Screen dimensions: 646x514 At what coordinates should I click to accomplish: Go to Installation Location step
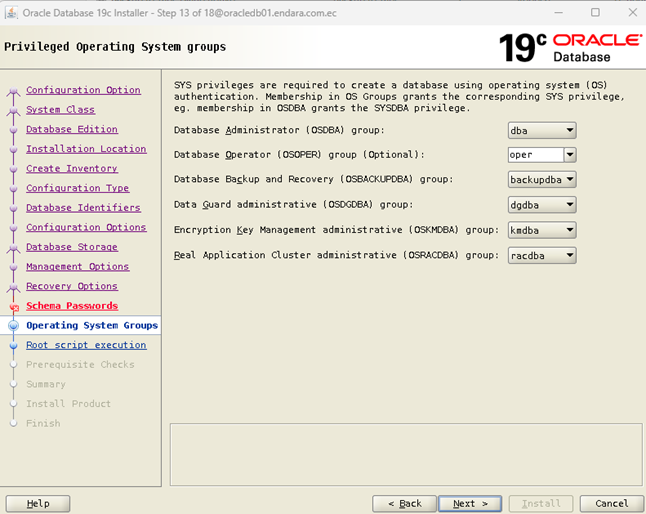pyautogui.click(x=86, y=149)
